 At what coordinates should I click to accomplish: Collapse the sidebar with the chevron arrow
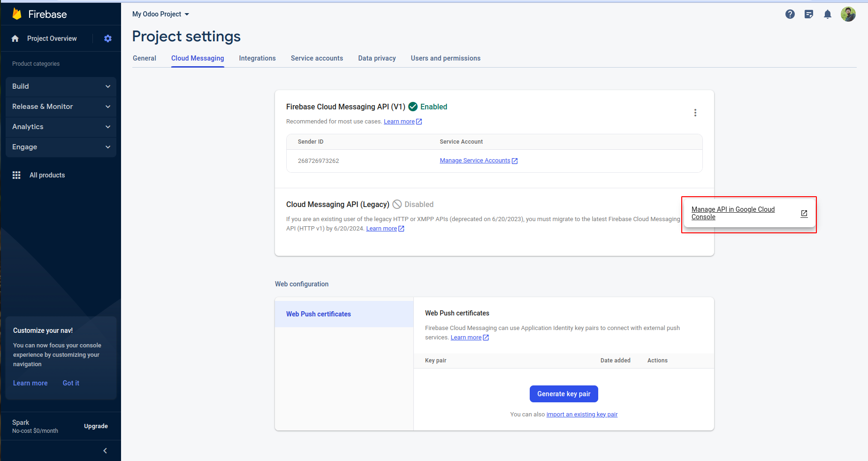[x=105, y=451]
